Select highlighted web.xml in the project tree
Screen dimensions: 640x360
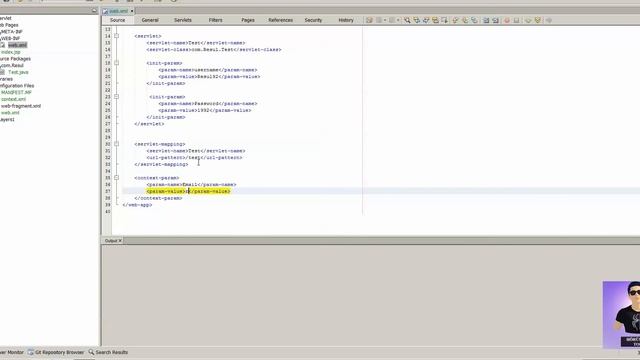(x=17, y=45)
